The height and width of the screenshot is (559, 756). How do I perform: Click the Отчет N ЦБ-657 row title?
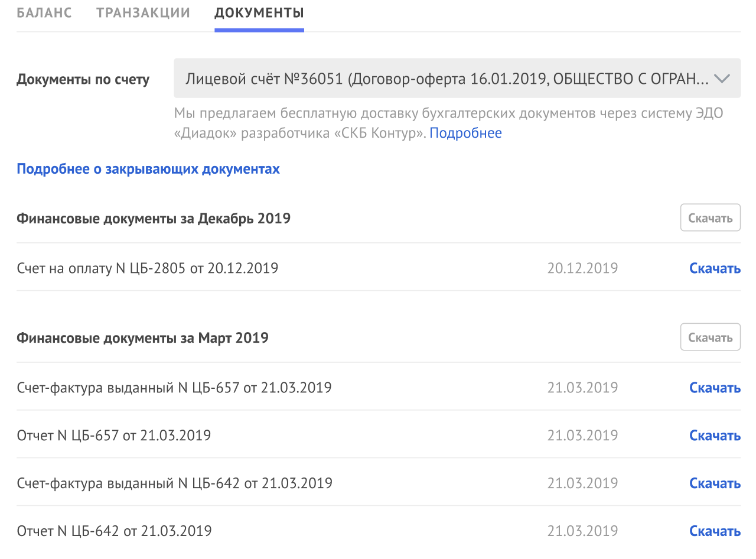point(114,435)
